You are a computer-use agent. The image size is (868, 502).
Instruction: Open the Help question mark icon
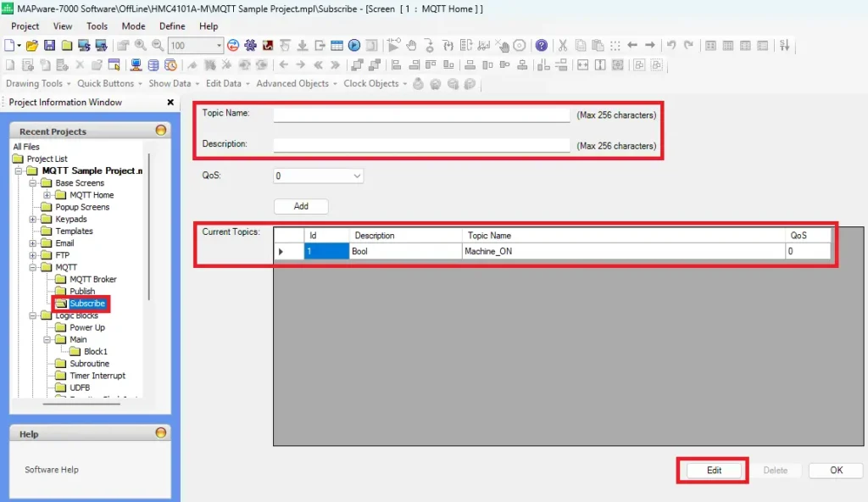tap(543, 45)
